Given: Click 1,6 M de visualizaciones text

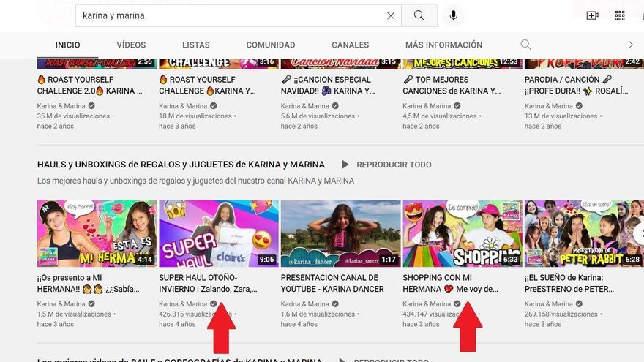Looking at the screenshot, I should 318,314.
